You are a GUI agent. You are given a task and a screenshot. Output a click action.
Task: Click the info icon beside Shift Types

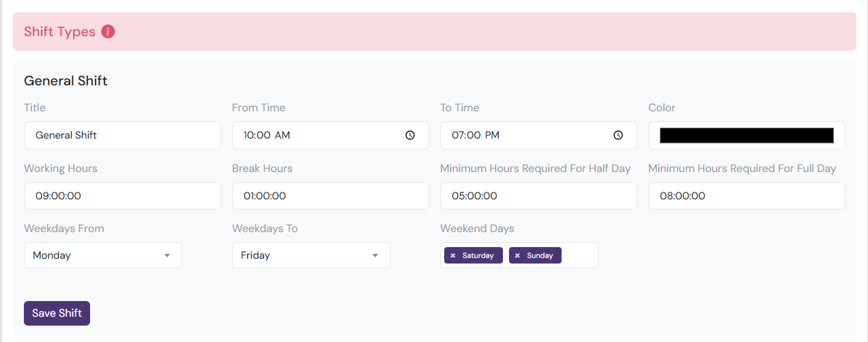pos(108,31)
